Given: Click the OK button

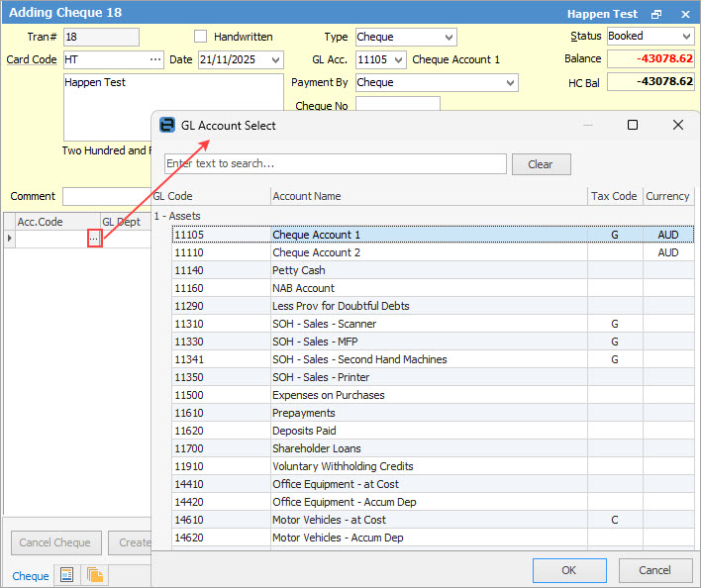Looking at the screenshot, I should click(x=569, y=570).
